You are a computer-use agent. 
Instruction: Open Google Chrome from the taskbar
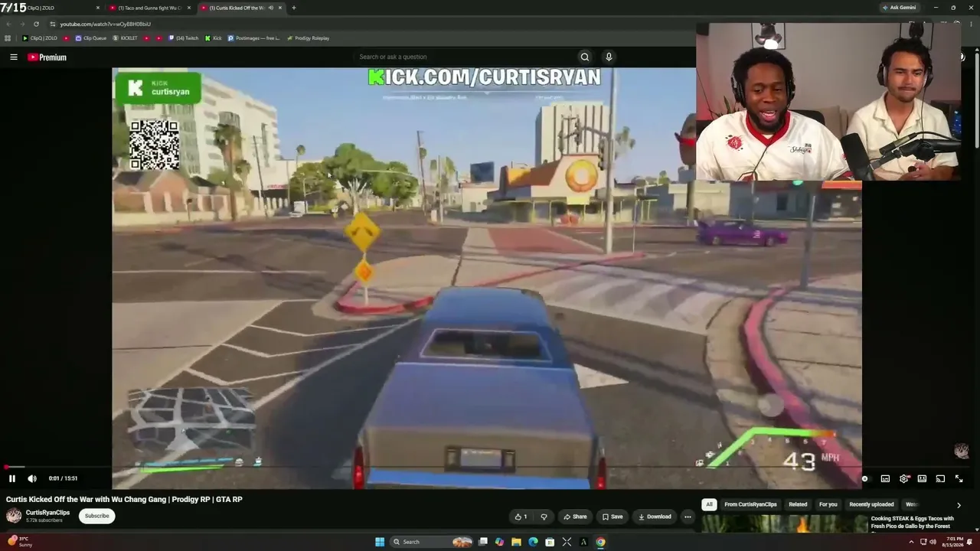click(600, 542)
